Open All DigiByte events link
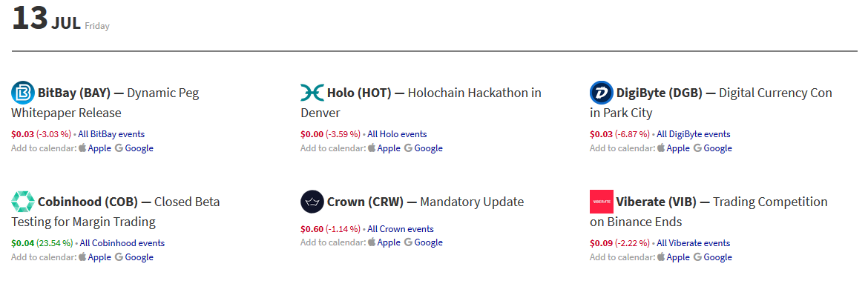This screenshot has width=868, height=301. click(x=693, y=134)
